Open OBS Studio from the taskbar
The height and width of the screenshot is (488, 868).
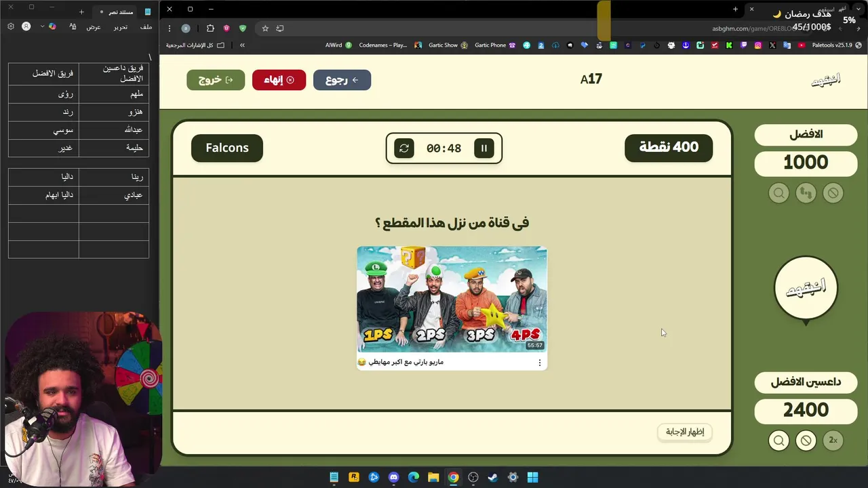point(473,477)
